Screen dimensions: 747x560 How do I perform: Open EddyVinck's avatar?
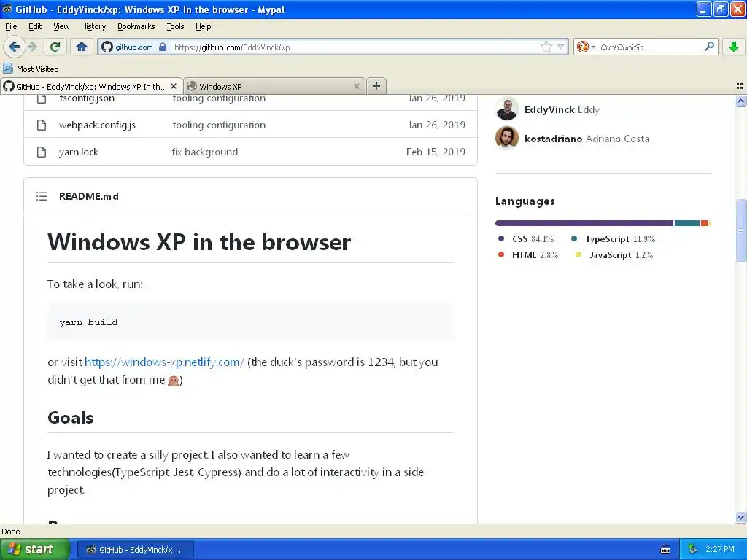click(507, 109)
